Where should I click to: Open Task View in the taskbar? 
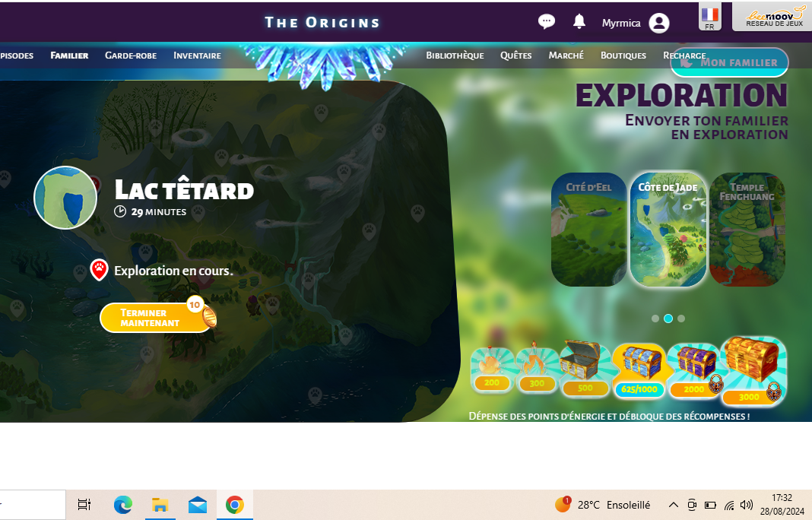[84, 505]
